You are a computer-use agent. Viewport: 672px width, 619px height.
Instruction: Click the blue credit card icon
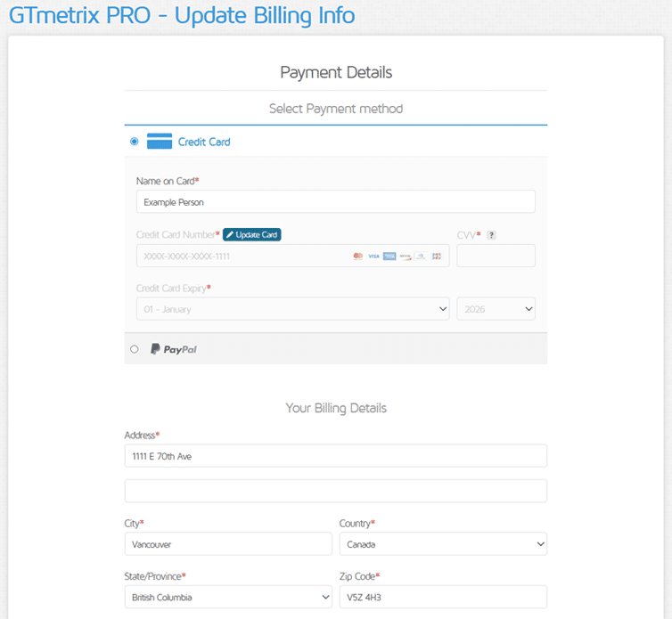[160, 141]
